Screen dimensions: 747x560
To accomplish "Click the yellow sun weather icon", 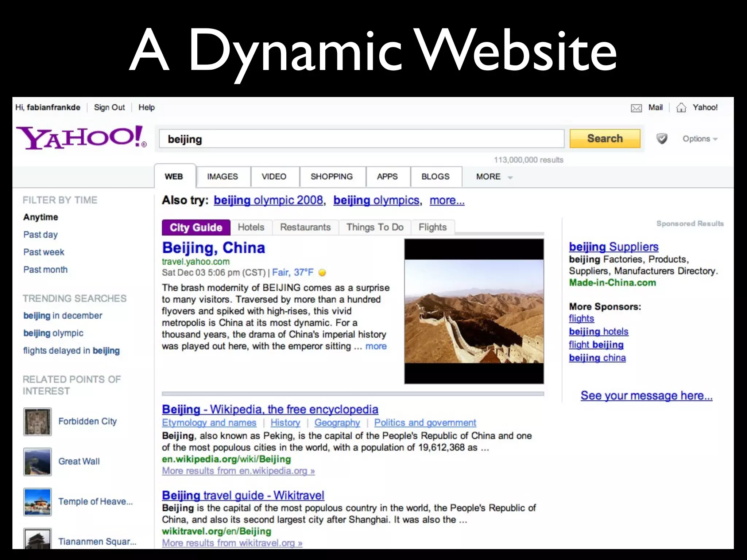I will click(x=322, y=273).
